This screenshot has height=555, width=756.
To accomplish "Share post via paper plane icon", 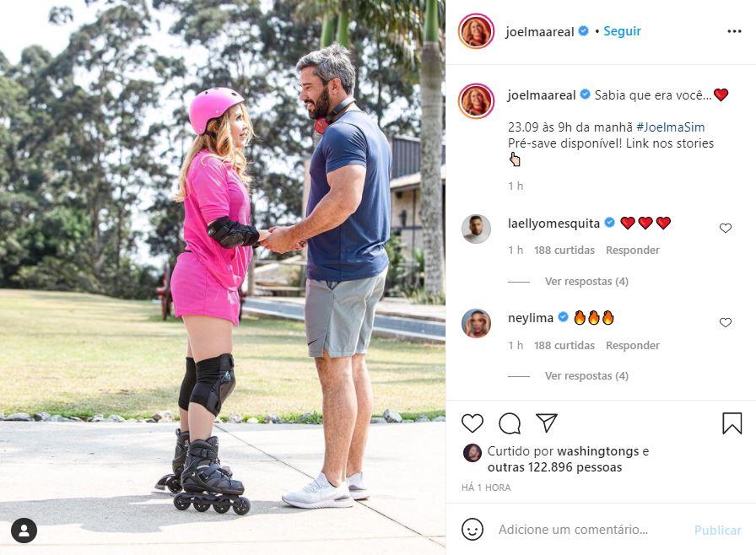I will [547, 423].
